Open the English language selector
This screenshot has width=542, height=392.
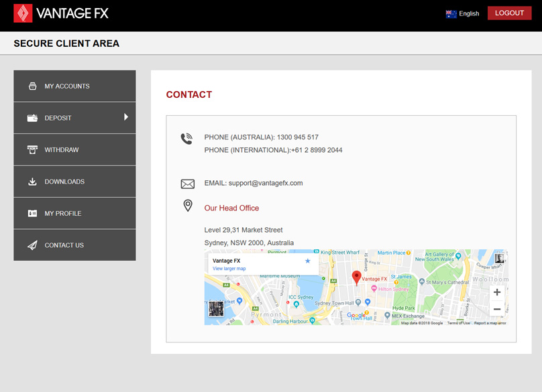point(462,14)
